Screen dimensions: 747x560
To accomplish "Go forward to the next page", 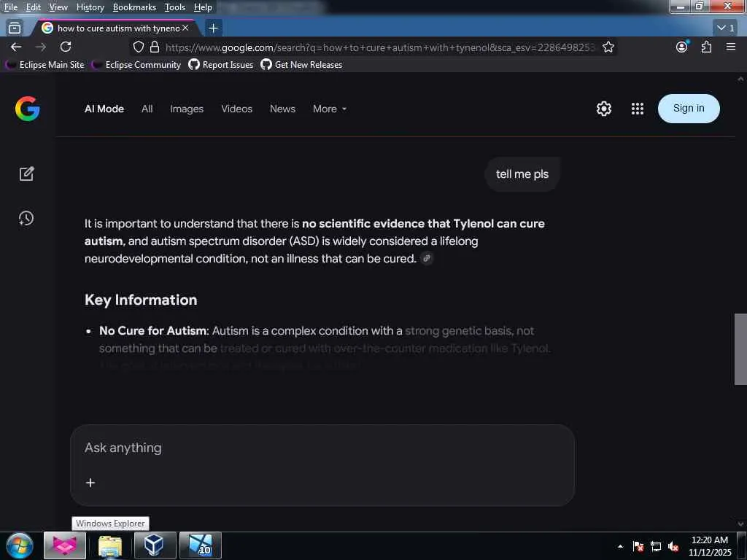I will tap(41, 47).
